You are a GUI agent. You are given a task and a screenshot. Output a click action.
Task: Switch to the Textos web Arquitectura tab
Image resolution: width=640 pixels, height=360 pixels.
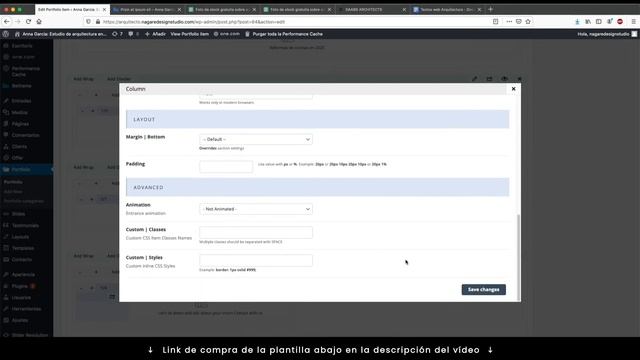click(x=447, y=9)
